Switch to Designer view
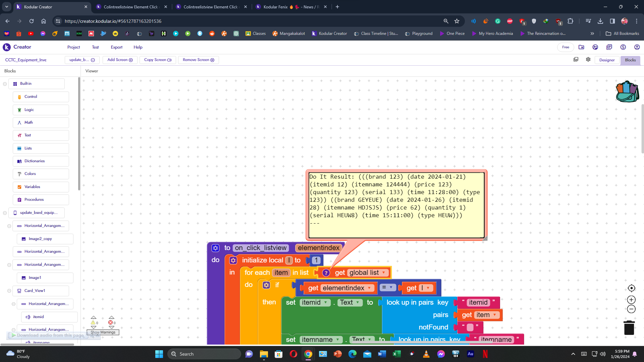644x362 pixels. 607,60
